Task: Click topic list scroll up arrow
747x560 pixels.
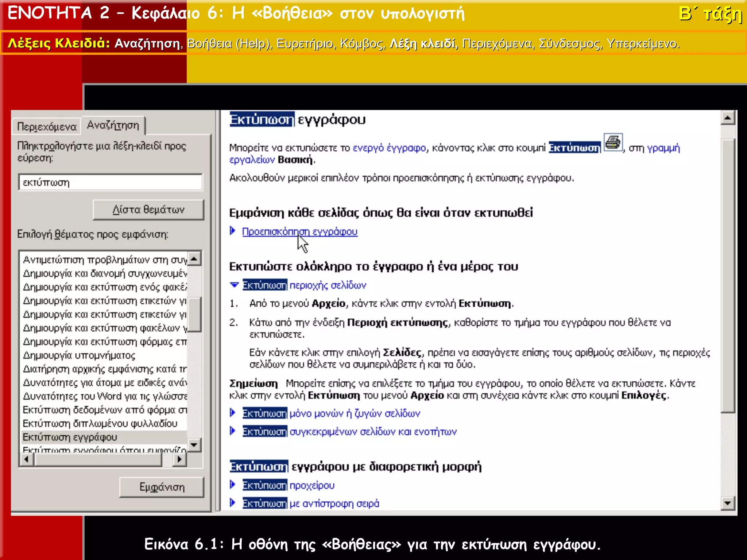Action: point(194,259)
